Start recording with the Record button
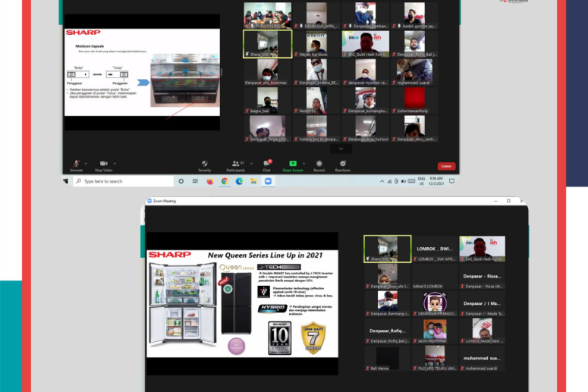 click(x=319, y=165)
